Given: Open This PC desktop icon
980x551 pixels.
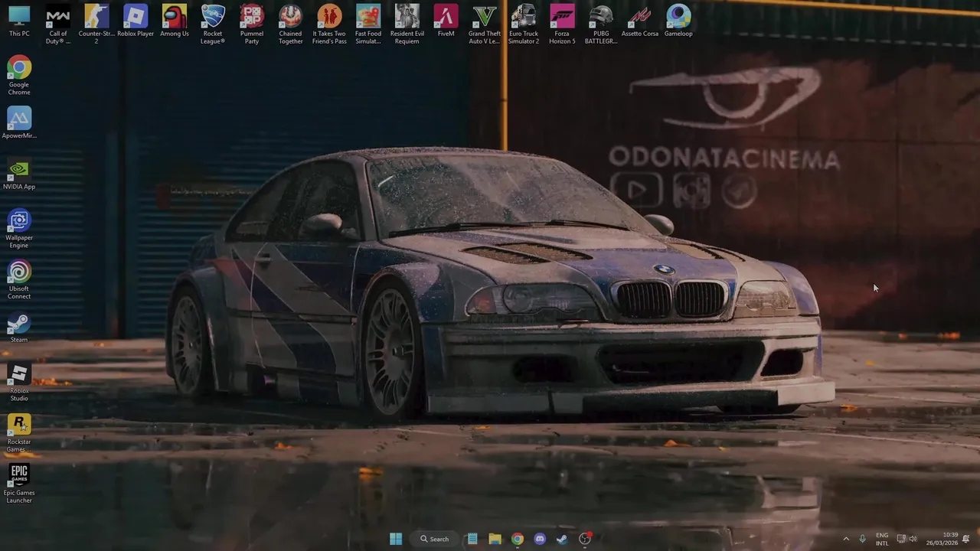Looking at the screenshot, I should click(19, 21).
